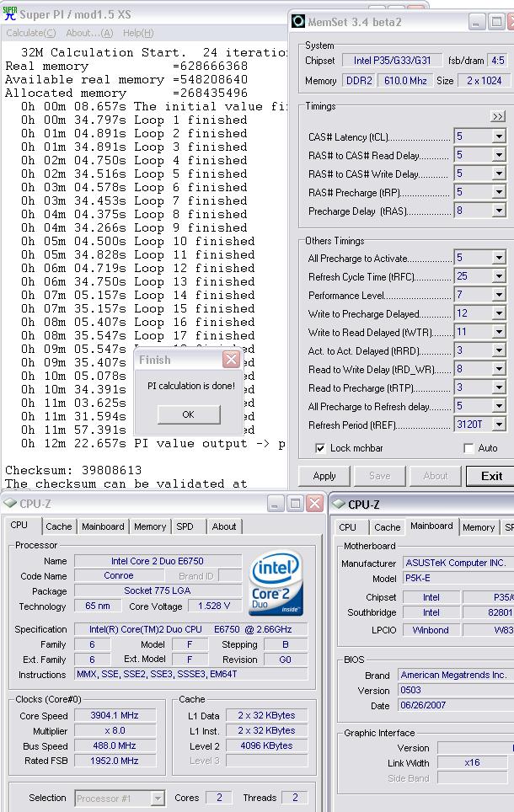Click the Save button in MemSet
514x812 pixels.
380,476
